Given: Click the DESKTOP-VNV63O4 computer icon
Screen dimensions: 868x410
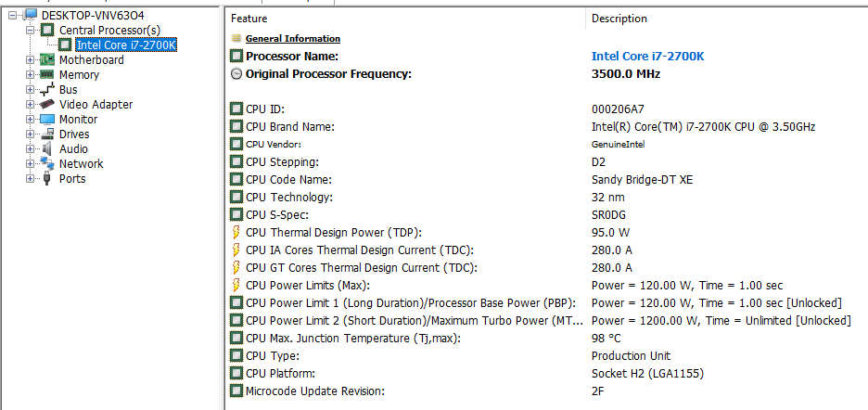Looking at the screenshot, I should click(30, 15).
